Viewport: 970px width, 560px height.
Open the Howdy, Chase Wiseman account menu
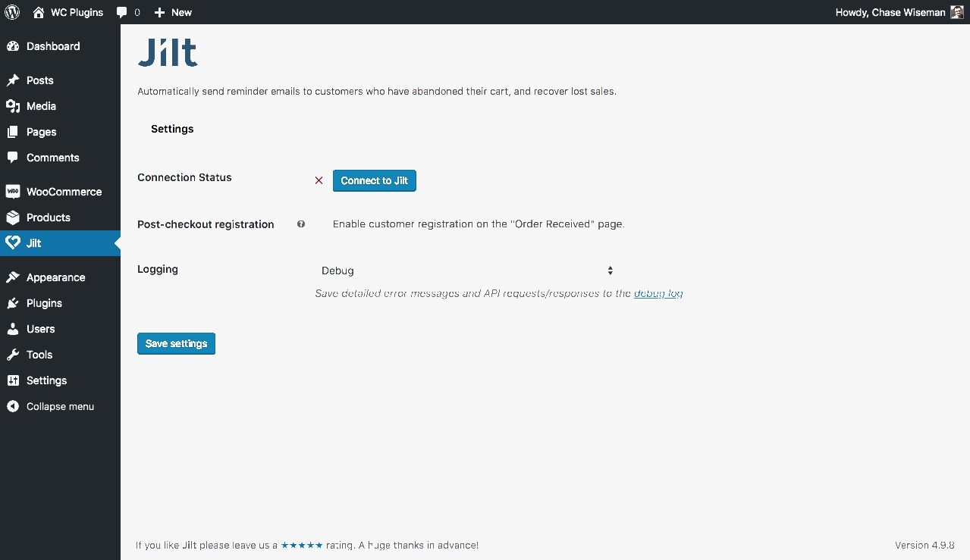tap(899, 12)
